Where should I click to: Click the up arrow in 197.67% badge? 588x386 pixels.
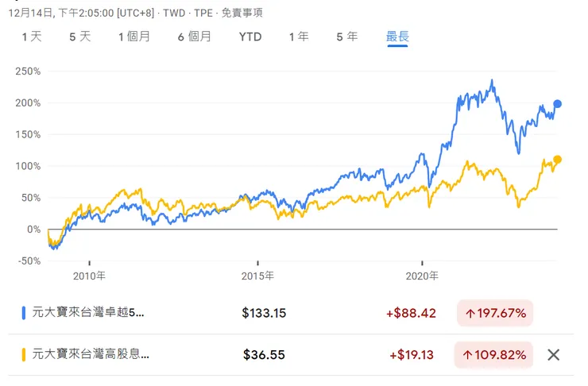[470, 313]
